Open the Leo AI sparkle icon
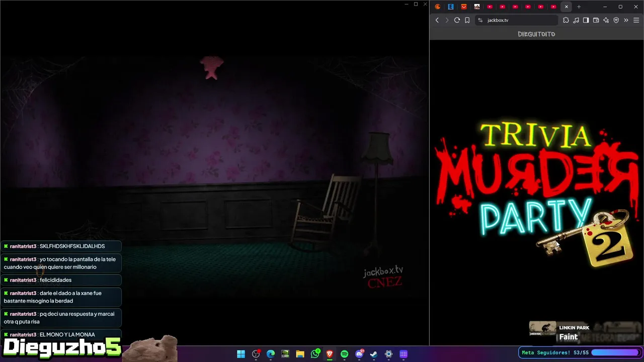644x362 pixels. (606, 20)
